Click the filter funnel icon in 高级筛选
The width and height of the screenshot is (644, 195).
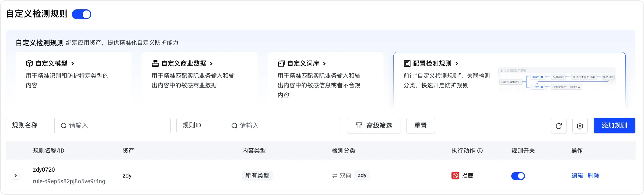click(359, 125)
